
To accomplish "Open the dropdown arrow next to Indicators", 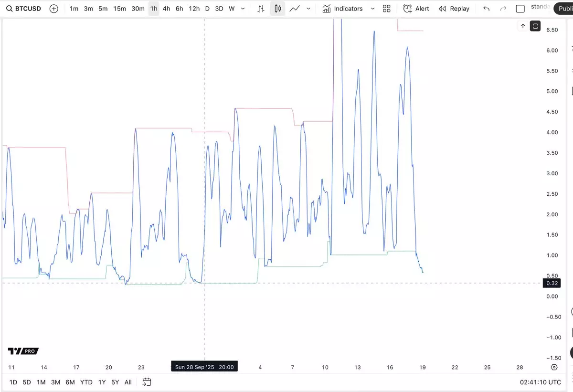I will 372,9.
